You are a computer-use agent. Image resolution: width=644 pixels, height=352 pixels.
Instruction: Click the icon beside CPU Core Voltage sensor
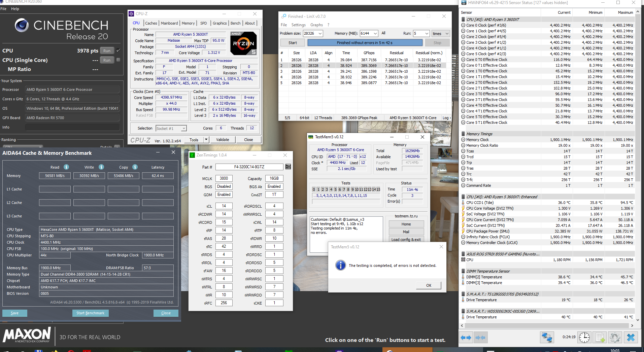point(463,208)
